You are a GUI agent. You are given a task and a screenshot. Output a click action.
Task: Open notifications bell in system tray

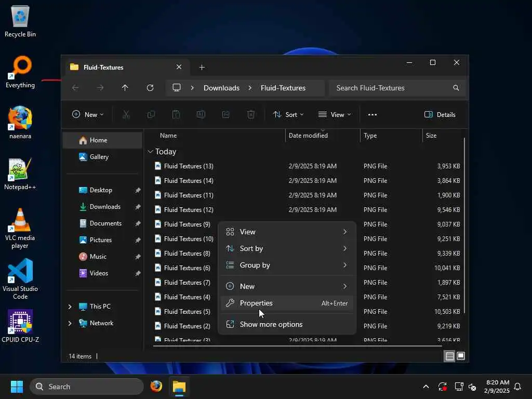517,387
